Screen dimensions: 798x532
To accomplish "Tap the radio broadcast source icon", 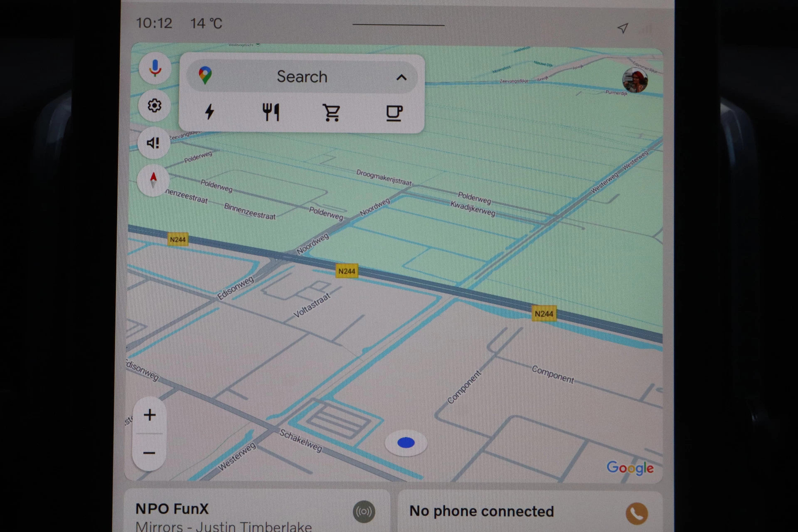I will (x=364, y=512).
